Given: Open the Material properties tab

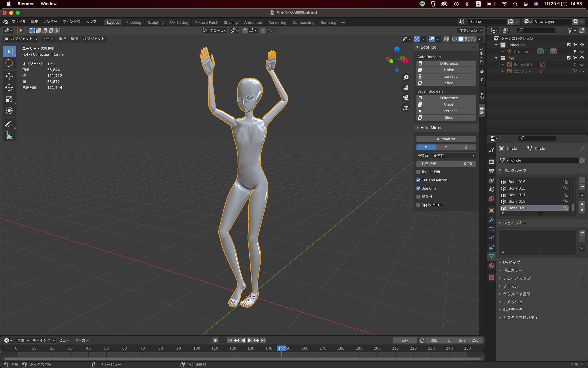Looking at the screenshot, I should [x=491, y=266].
